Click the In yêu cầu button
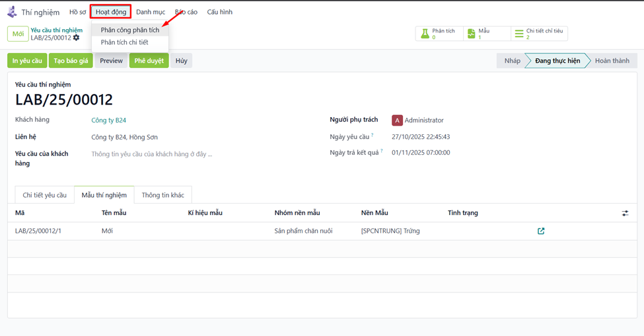 coord(27,61)
